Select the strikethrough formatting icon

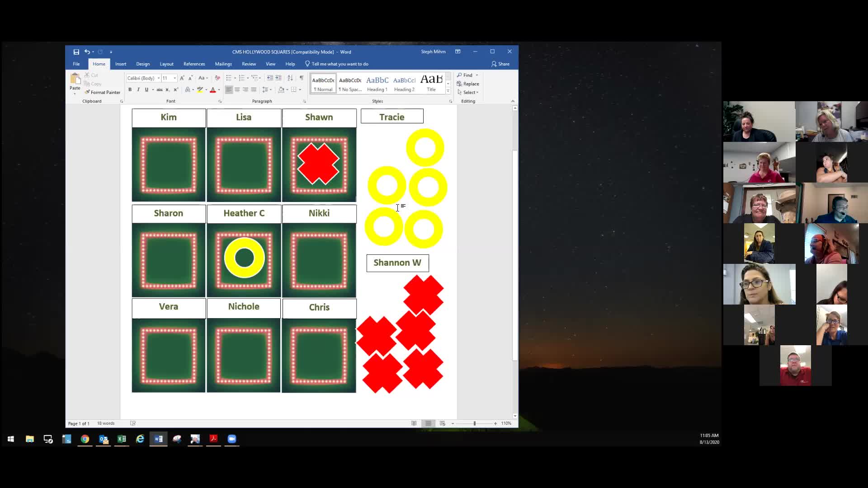(x=160, y=89)
